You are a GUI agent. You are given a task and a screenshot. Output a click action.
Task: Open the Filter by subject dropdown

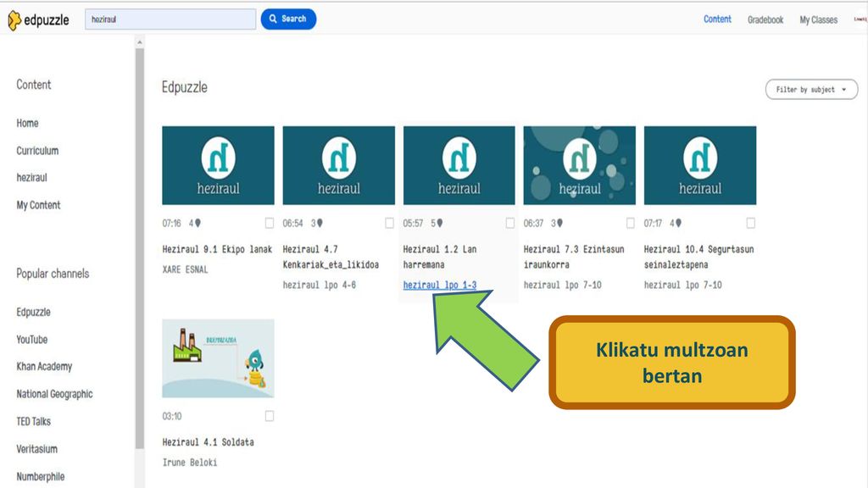click(811, 89)
